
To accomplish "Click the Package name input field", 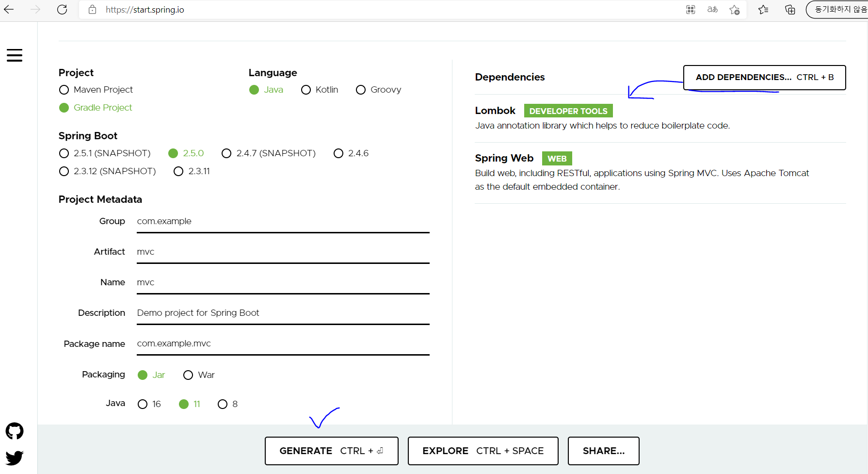I will (x=283, y=344).
